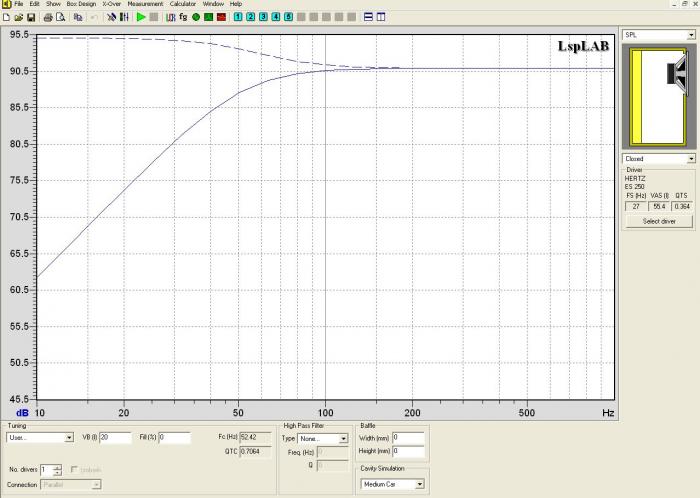700x498 pixels.
Task: Click the Open folder toolbar icon
Action: point(18,17)
